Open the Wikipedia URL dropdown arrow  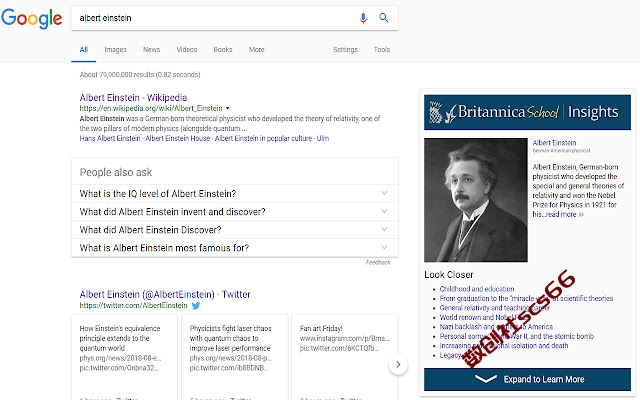click(228, 108)
